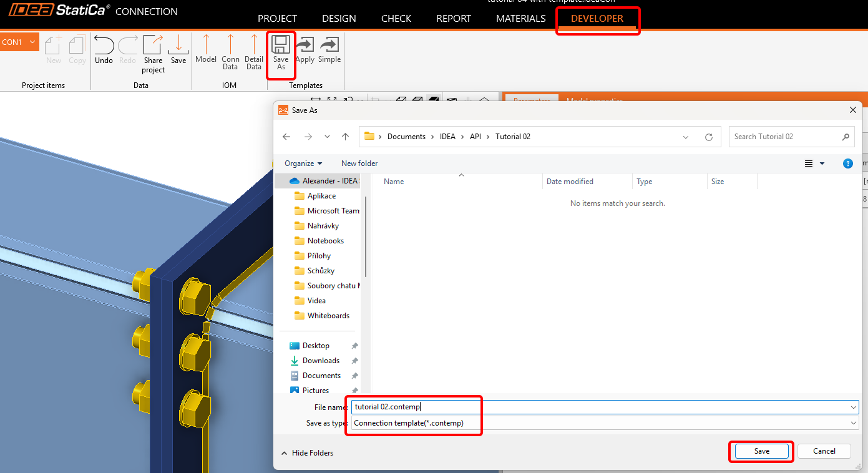The height and width of the screenshot is (473, 868).
Task: Click the IOM Model export icon
Action: 206,50
